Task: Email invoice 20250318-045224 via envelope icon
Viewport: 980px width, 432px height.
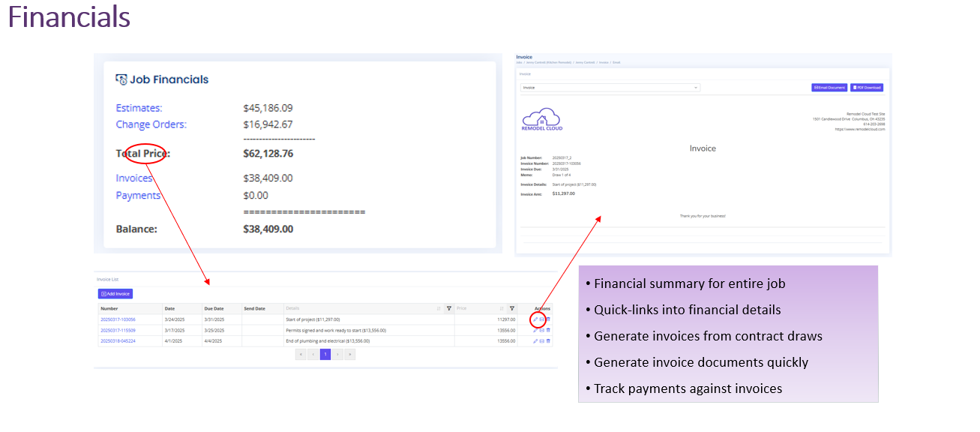Action: [541, 340]
